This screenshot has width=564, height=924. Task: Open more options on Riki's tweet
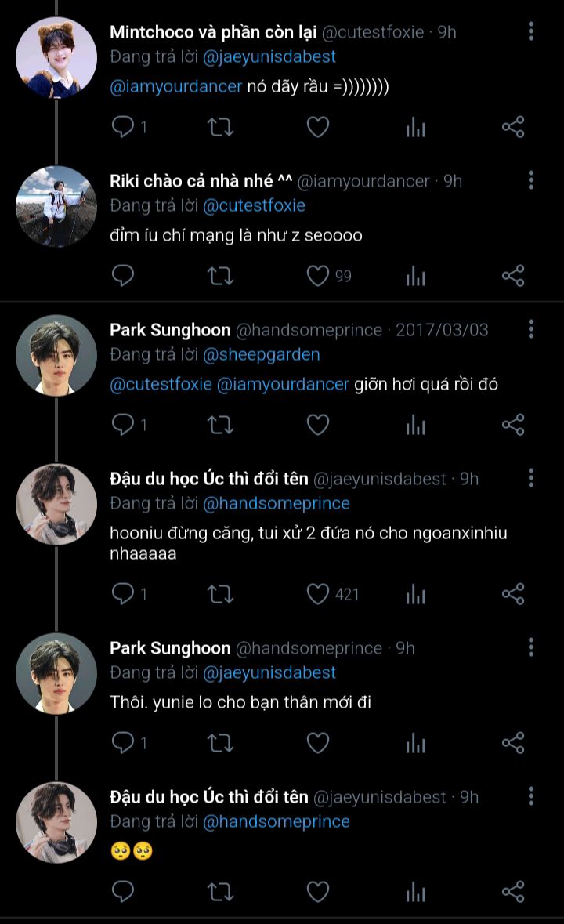click(x=531, y=180)
